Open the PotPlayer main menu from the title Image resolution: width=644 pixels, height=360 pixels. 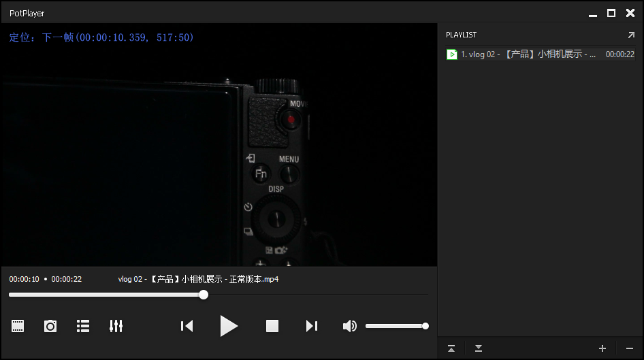pyautogui.click(x=27, y=13)
